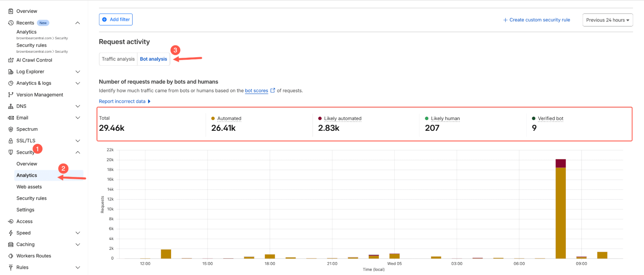Switch to the Traffic analysis tab

(x=118, y=59)
